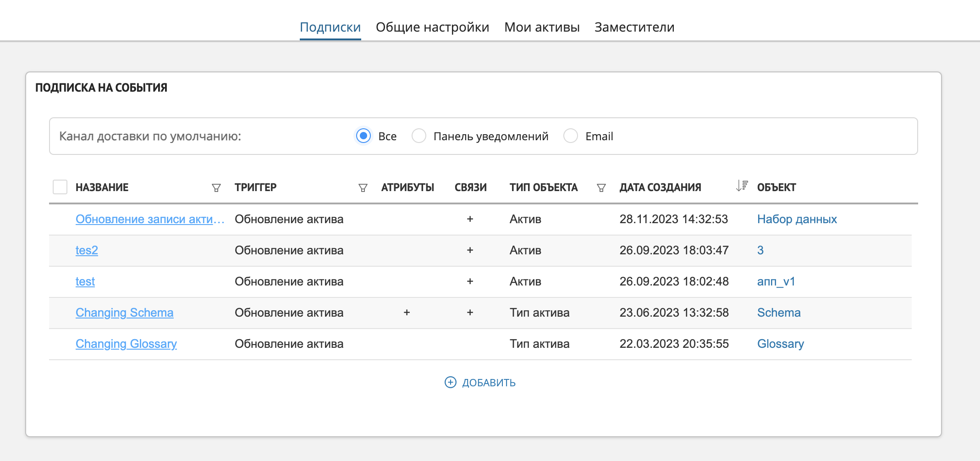Open the Changing Glossary subscription

tap(126, 344)
